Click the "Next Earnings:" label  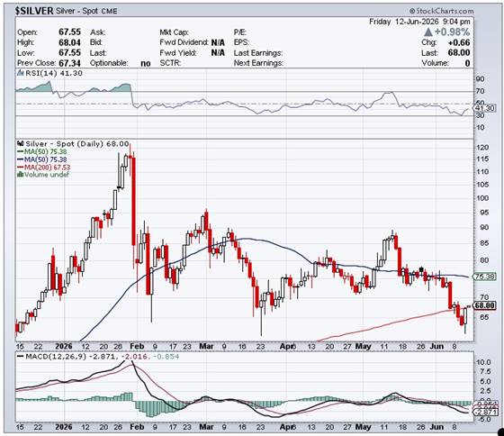258,63
